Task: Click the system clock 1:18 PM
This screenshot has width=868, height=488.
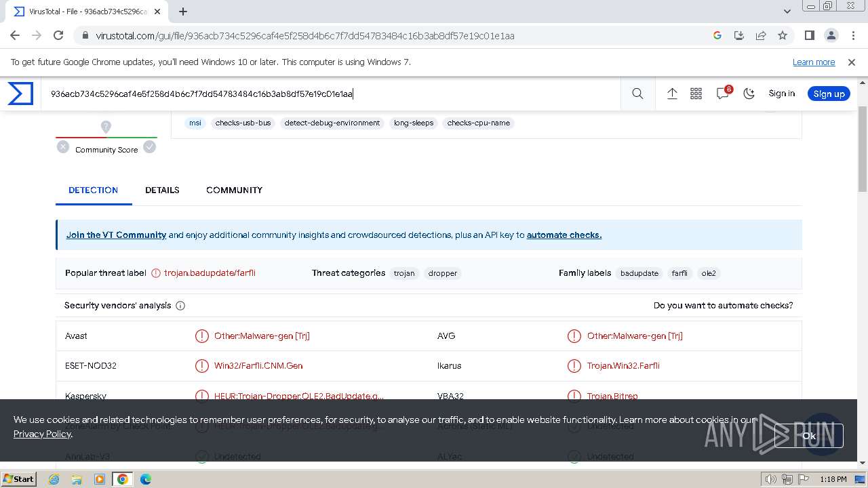Action: click(833, 479)
